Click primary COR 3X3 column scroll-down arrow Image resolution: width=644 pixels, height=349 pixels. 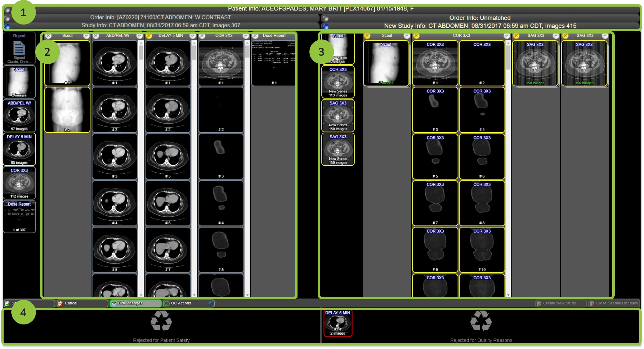pos(247,295)
